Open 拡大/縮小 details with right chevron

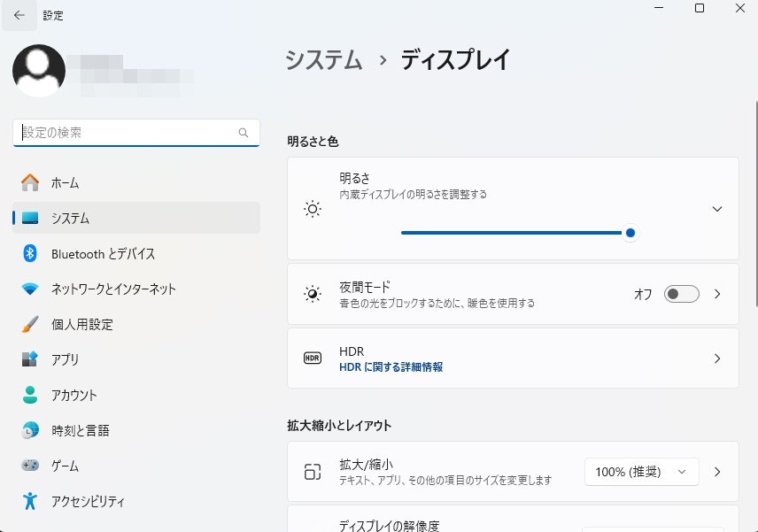tap(717, 472)
